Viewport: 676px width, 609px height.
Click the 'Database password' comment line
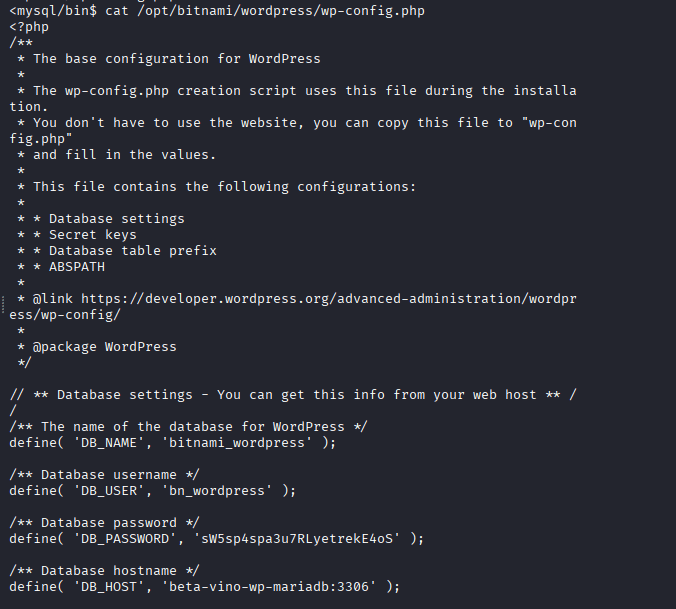coord(104,522)
